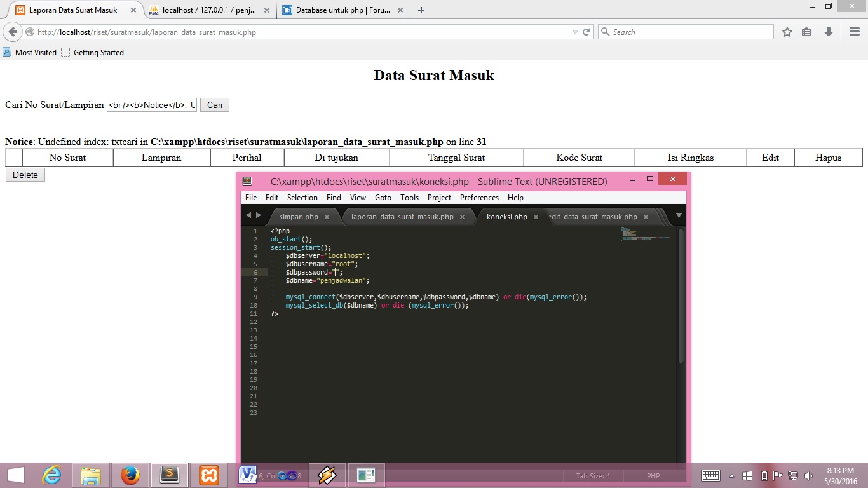Open Getting Started bookmark

[92, 53]
